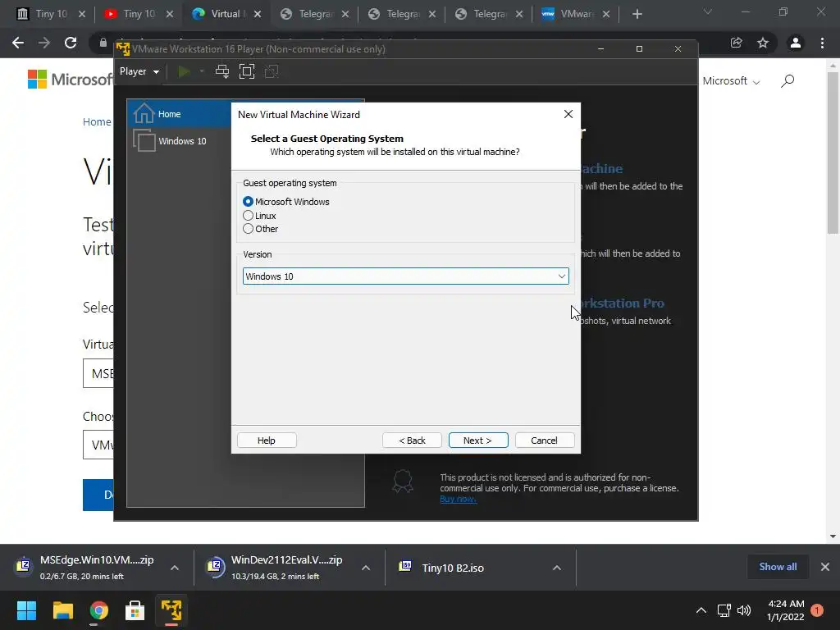Click the address bar lock icon

tap(103, 43)
